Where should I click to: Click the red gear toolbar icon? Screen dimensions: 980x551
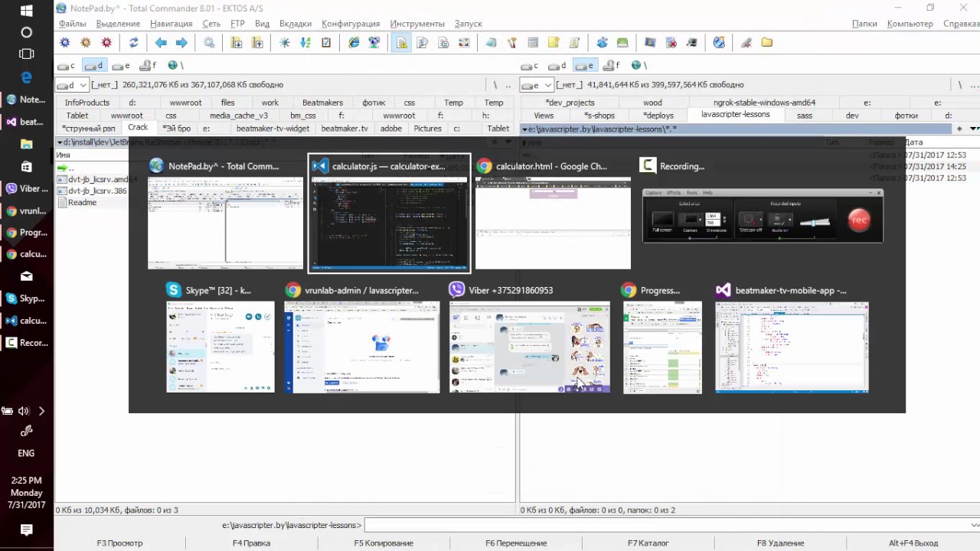106,43
